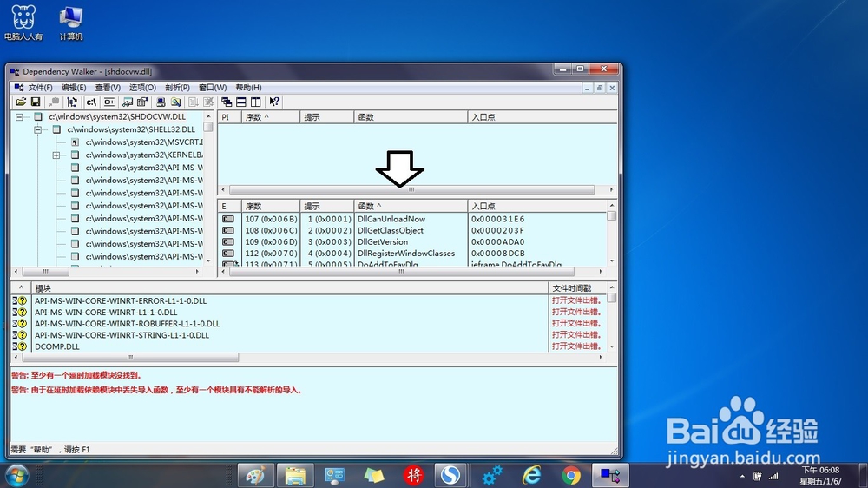Sort upper pane by 序数 ^ header
Screen dimensions: 868x488
tap(271, 117)
